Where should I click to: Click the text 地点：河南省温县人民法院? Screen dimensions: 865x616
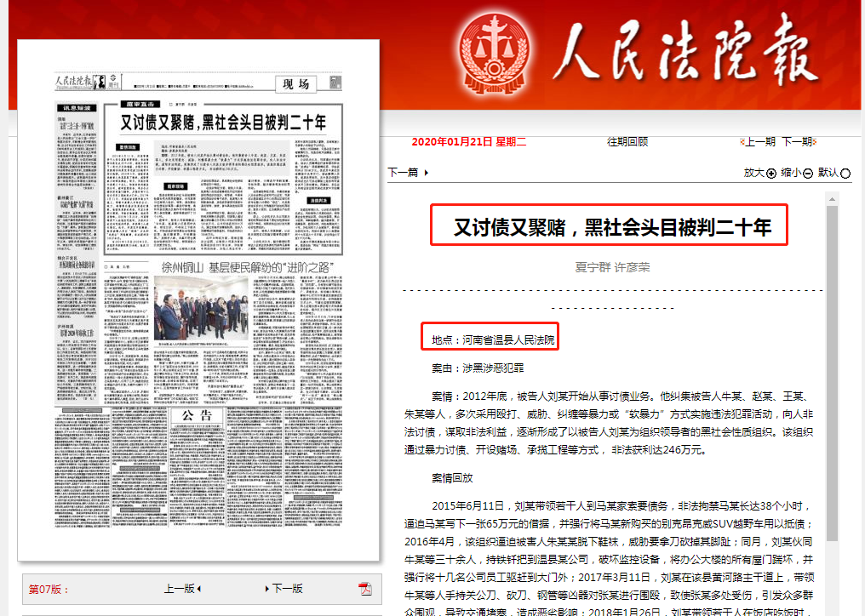493,339
